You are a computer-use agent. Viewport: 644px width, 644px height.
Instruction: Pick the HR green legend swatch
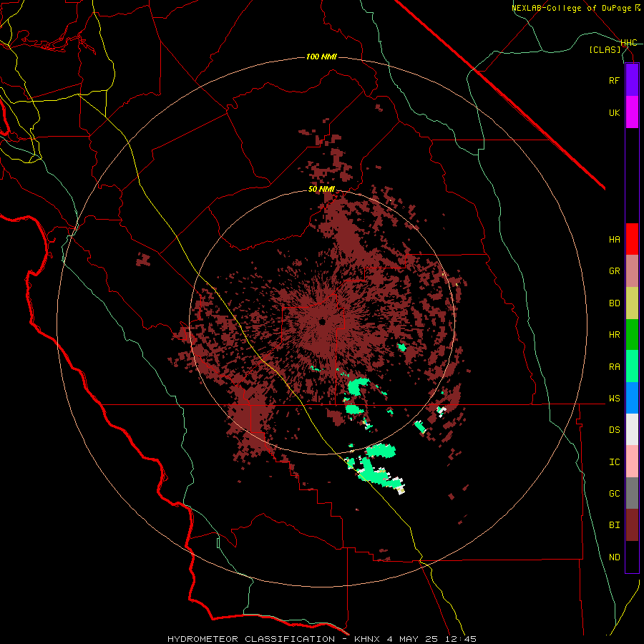632,335
